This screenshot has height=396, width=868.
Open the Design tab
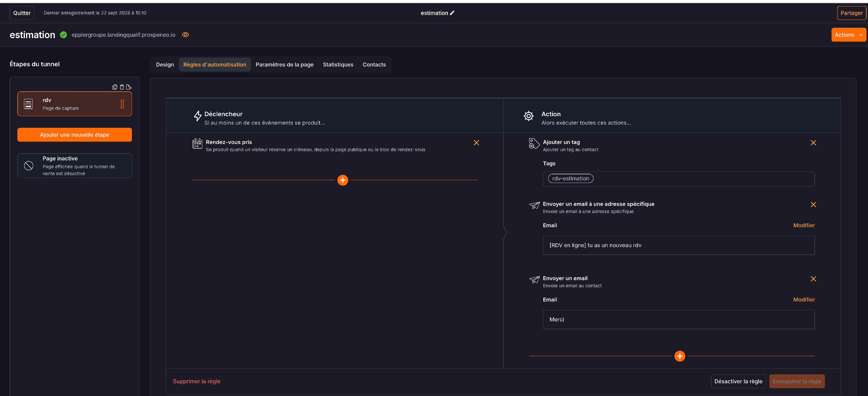(165, 64)
